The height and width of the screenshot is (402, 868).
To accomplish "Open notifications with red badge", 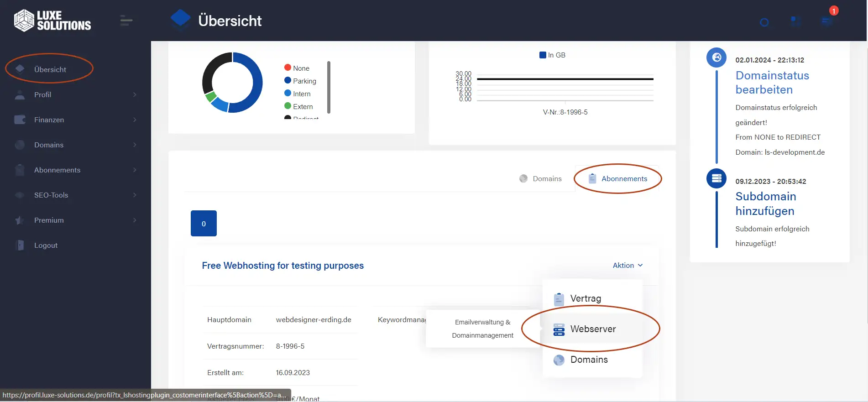I will pyautogui.click(x=827, y=21).
